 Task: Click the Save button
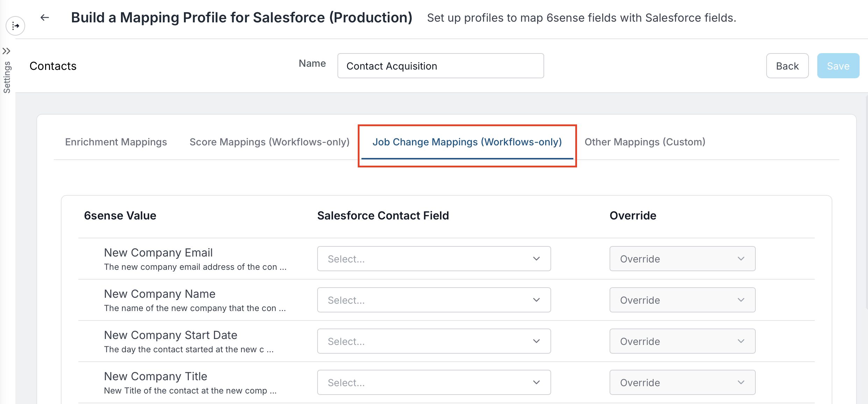838,66
